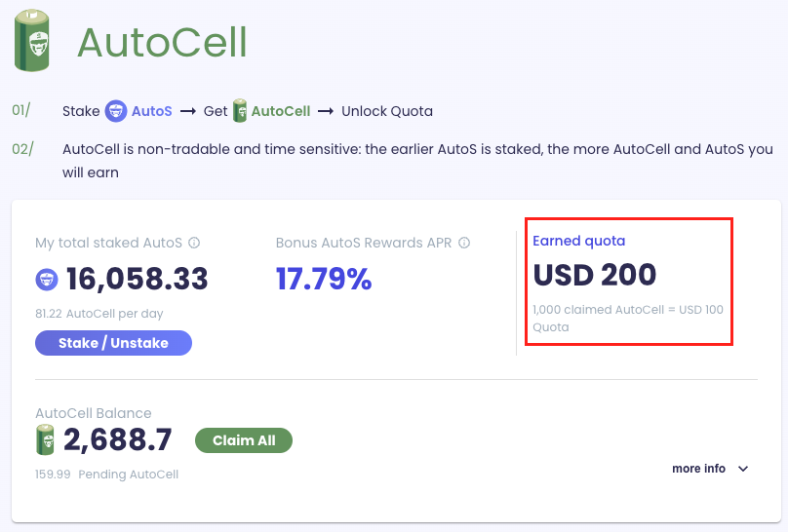Click the large AutoCell battery logo
This screenshot has width=788, height=532.
[31, 41]
